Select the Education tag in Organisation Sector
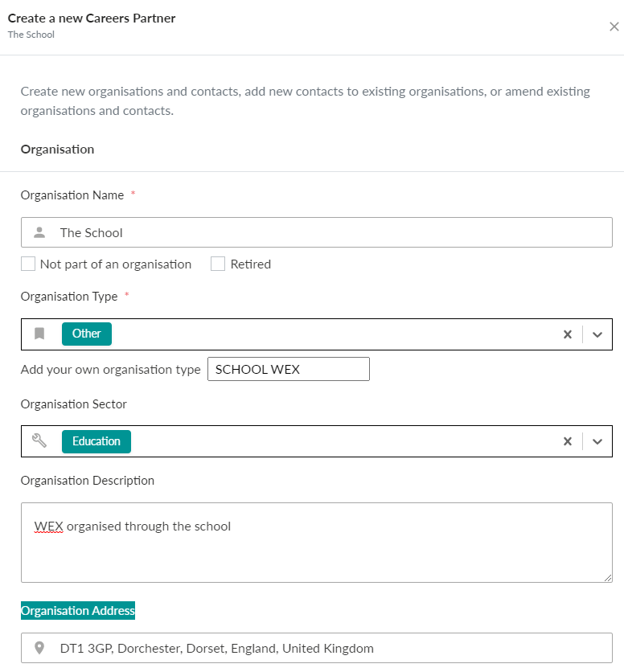Image resolution: width=624 pixels, height=672 pixels. coord(96,440)
